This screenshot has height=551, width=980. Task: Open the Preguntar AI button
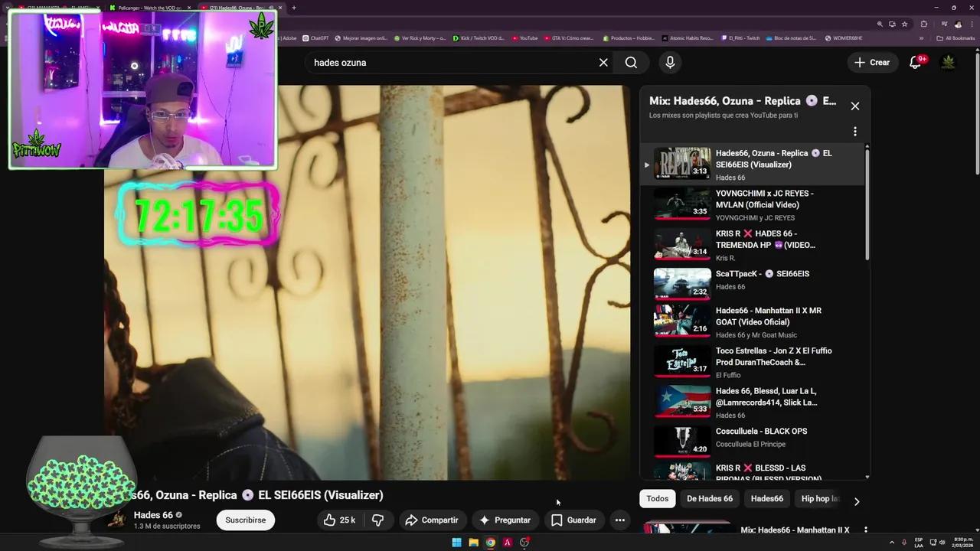[x=505, y=520]
